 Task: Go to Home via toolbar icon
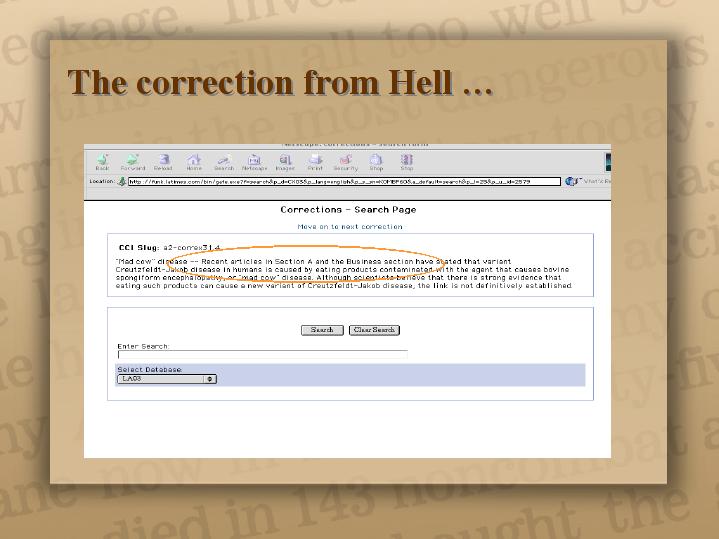[194, 162]
